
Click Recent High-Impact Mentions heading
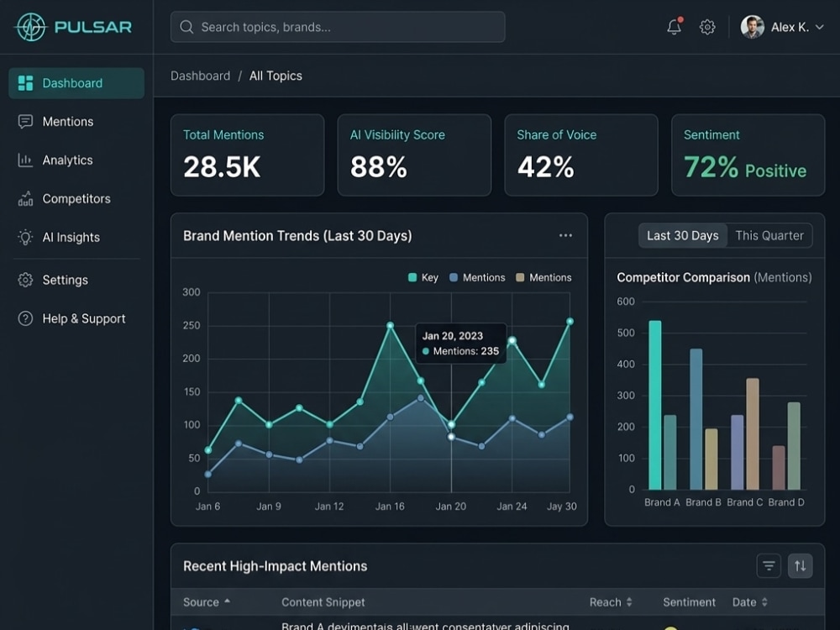(276, 566)
